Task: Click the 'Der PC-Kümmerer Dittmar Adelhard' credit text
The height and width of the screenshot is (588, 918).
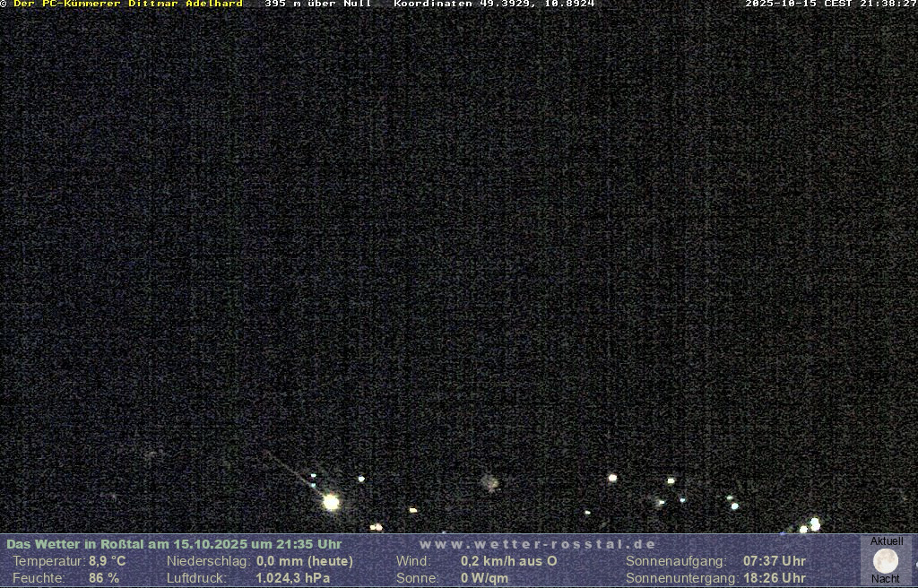Action: tap(127, 4)
